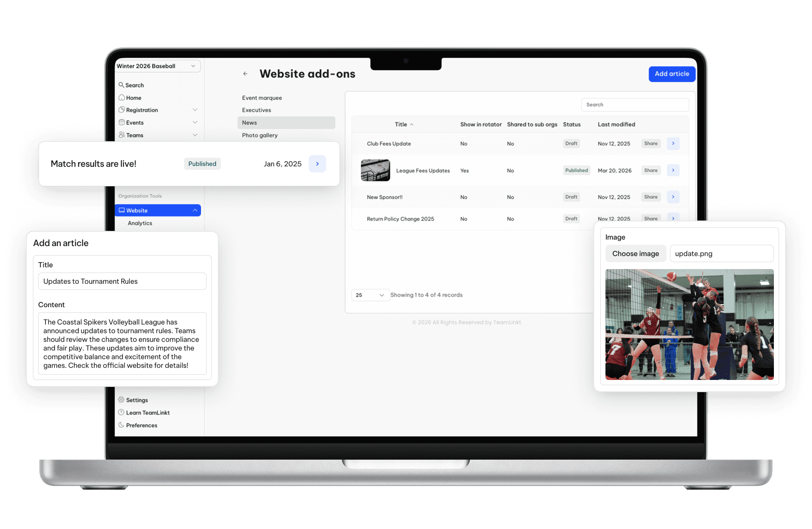This screenshot has width=812, height=529.
Task: Select the Search icon in sidebar
Action: 122,85
